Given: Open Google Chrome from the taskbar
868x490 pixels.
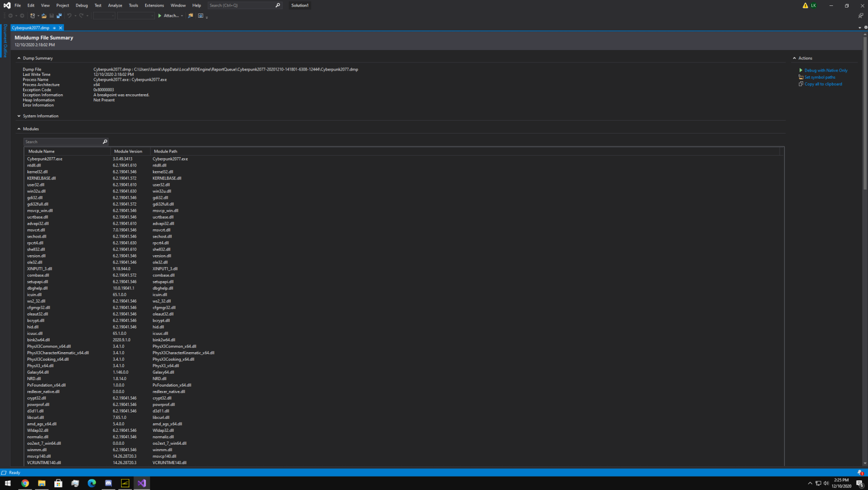Looking at the screenshot, I should [25, 483].
